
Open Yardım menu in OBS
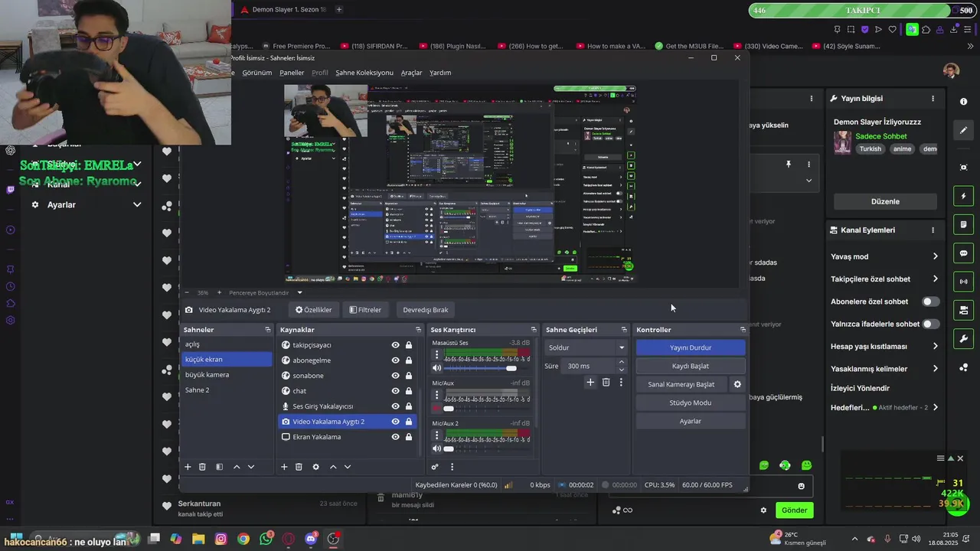point(440,73)
